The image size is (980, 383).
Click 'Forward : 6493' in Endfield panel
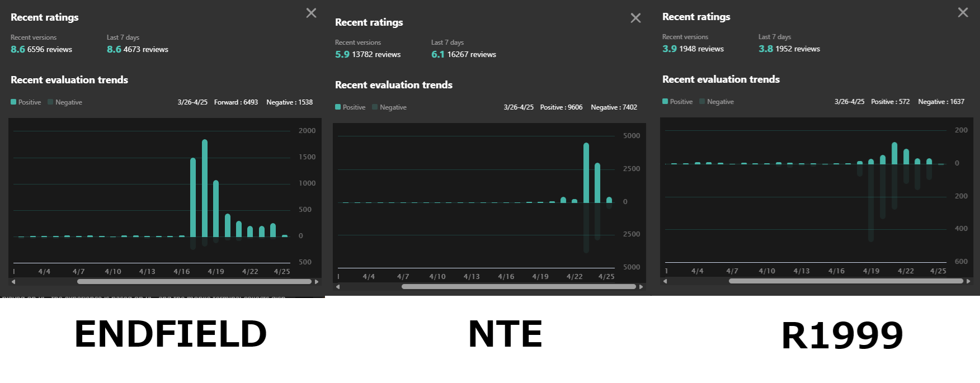point(236,102)
